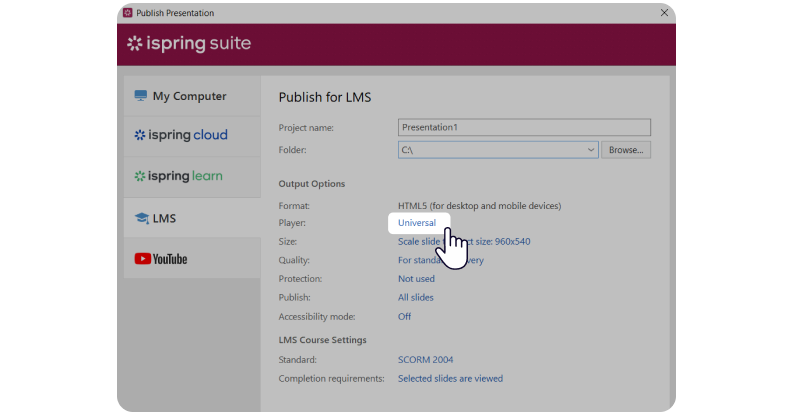Switch to the YouTube publishing tab
This screenshot has width=792, height=412.
pyautogui.click(x=192, y=258)
